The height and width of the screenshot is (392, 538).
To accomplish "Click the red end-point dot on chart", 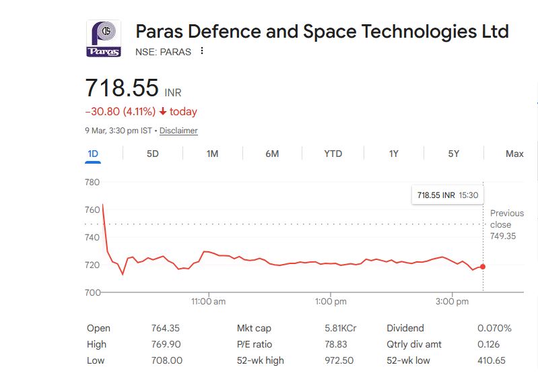I will tap(483, 267).
